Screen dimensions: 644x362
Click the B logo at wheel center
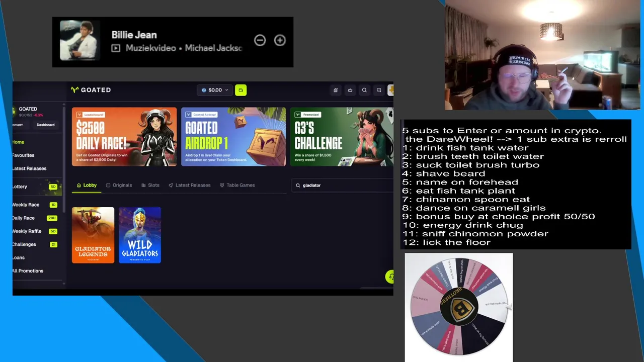click(459, 306)
